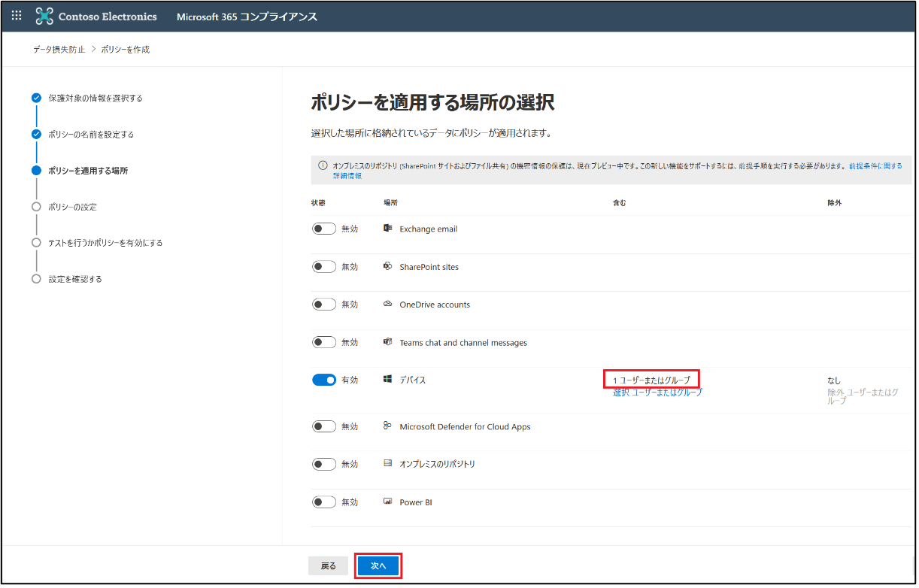The height and width of the screenshot is (588, 919).
Task: Click 'OneDrive accounts' location name
Action: coord(435,305)
